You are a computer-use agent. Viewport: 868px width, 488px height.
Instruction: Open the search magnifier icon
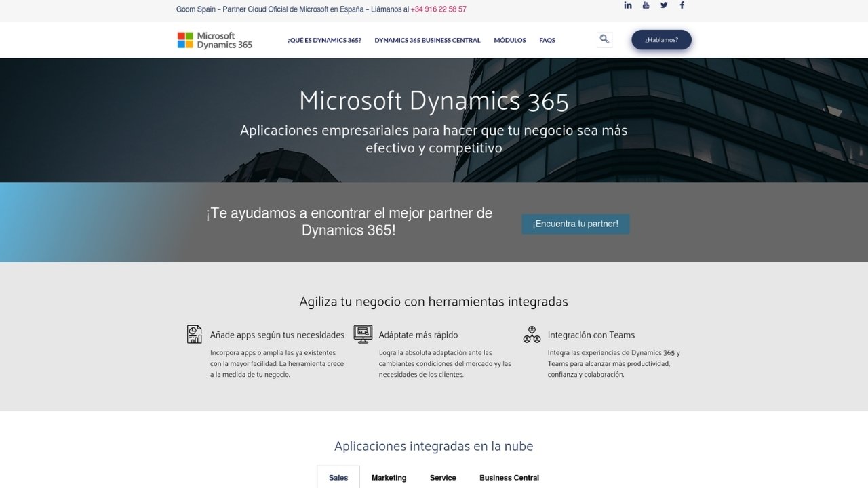[x=604, y=39]
